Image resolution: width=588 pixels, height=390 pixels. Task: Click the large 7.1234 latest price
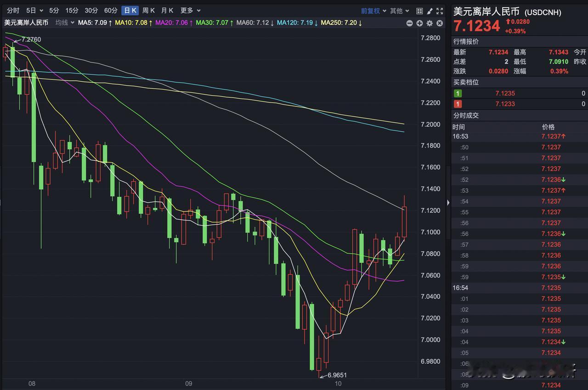(x=477, y=26)
